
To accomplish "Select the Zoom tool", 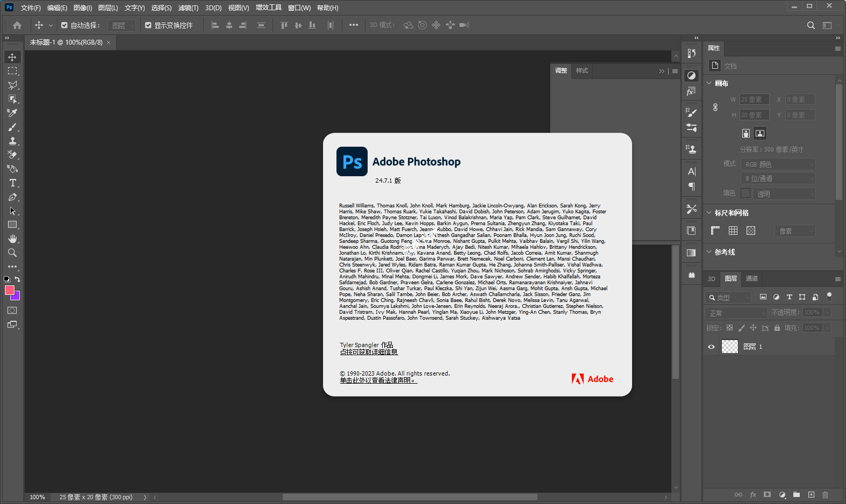I will pyautogui.click(x=12, y=253).
